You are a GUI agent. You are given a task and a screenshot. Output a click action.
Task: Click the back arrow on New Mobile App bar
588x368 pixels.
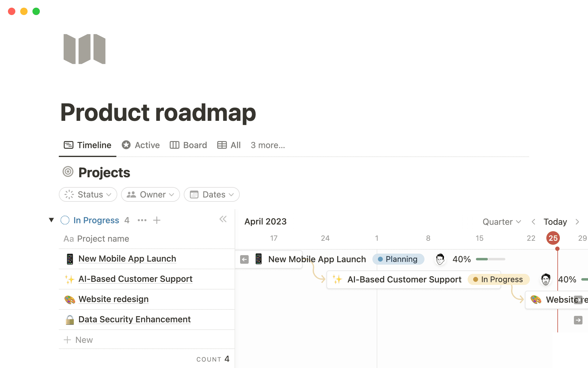pos(244,259)
